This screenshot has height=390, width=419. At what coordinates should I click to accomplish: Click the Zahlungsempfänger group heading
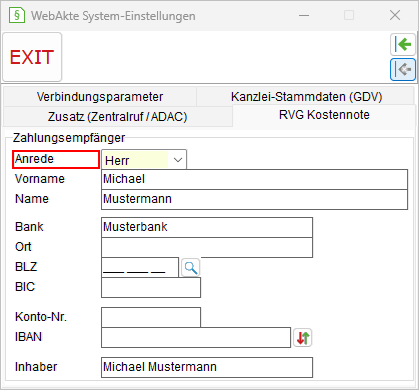pyautogui.click(x=69, y=138)
